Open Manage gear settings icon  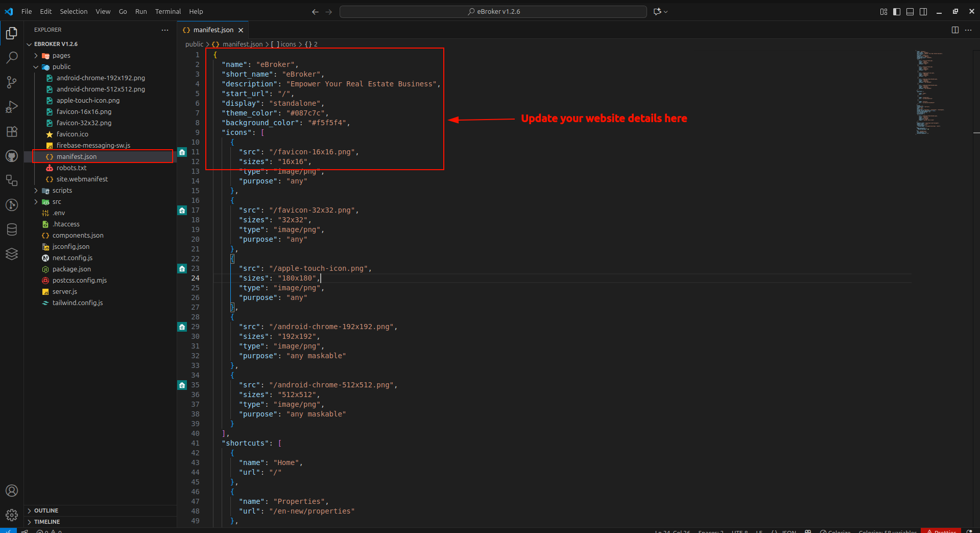pyautogui.click(x=12, y=515)
